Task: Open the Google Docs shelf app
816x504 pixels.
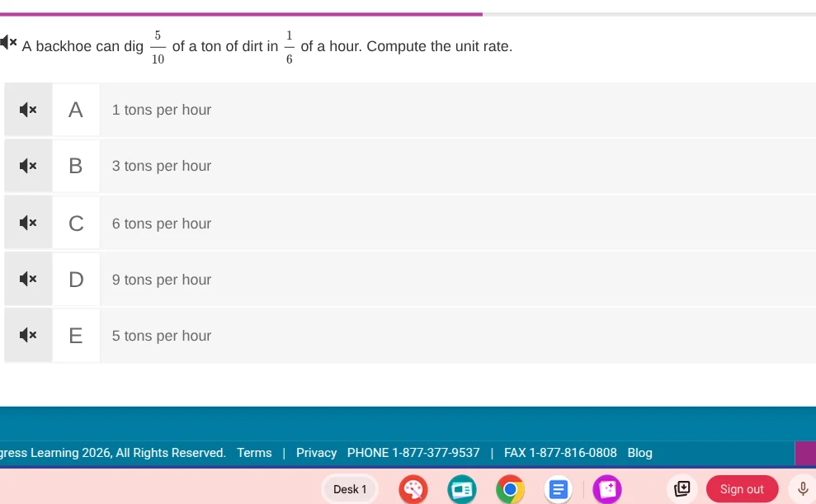Action: pos(558,489)
